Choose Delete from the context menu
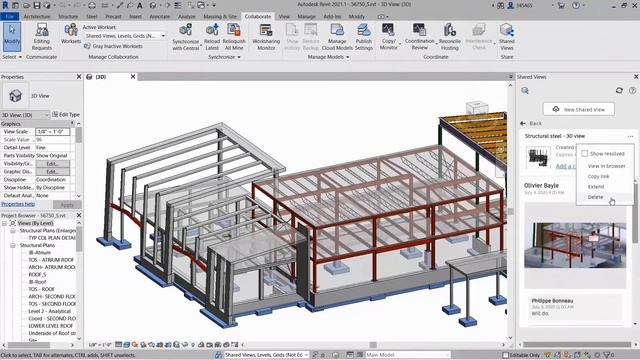640x360 pixels. (x=595, y=197)
